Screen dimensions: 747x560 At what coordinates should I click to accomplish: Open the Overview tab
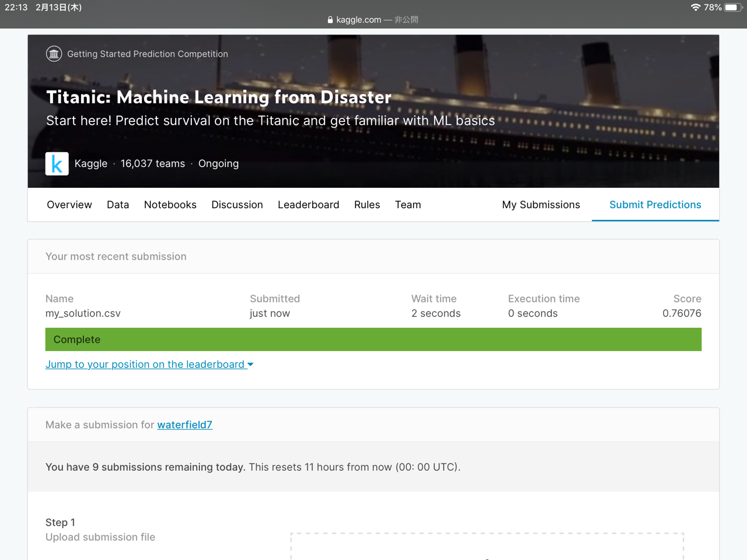point(69,205)
